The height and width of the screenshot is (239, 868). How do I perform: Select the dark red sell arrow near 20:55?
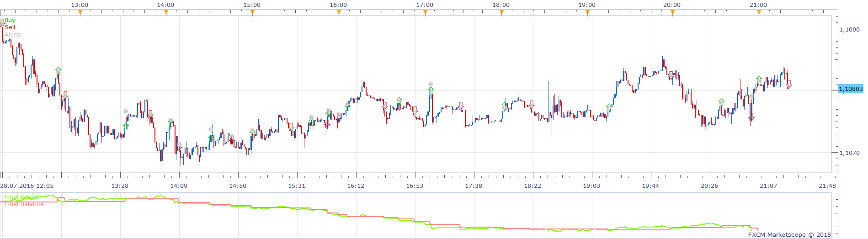751,117
